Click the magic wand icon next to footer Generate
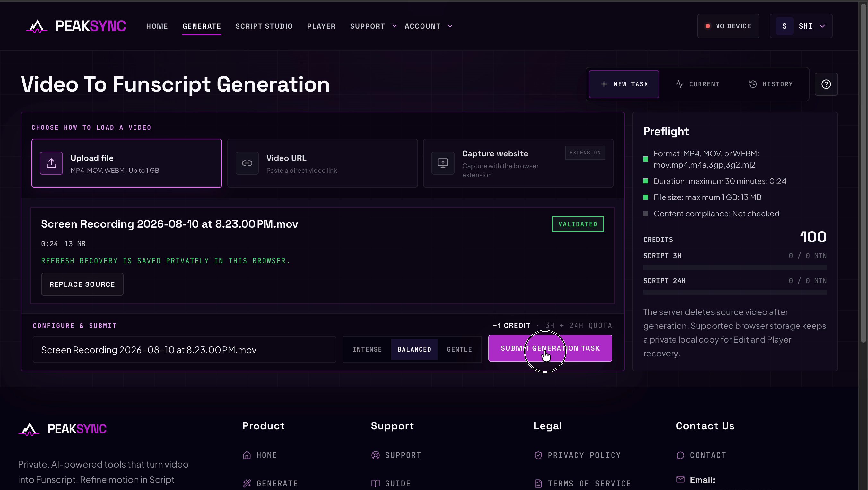Image resolution: width=868 pixels, height=490 pixels. 247,484
